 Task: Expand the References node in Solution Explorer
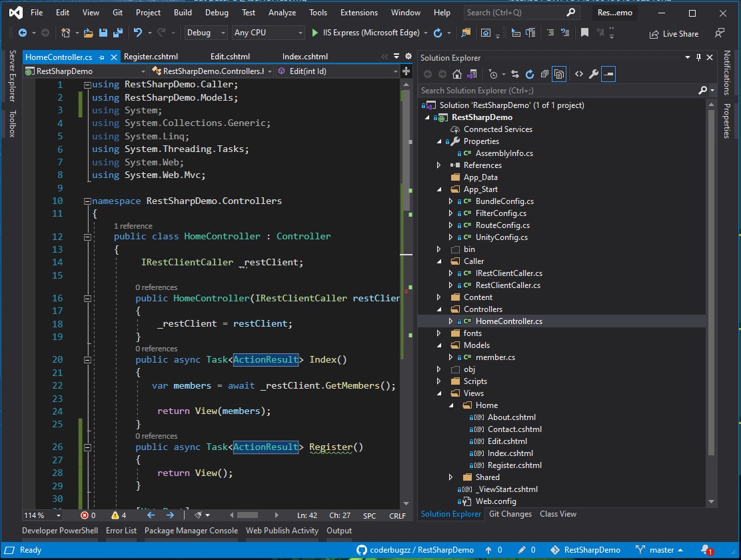(438, 165)
